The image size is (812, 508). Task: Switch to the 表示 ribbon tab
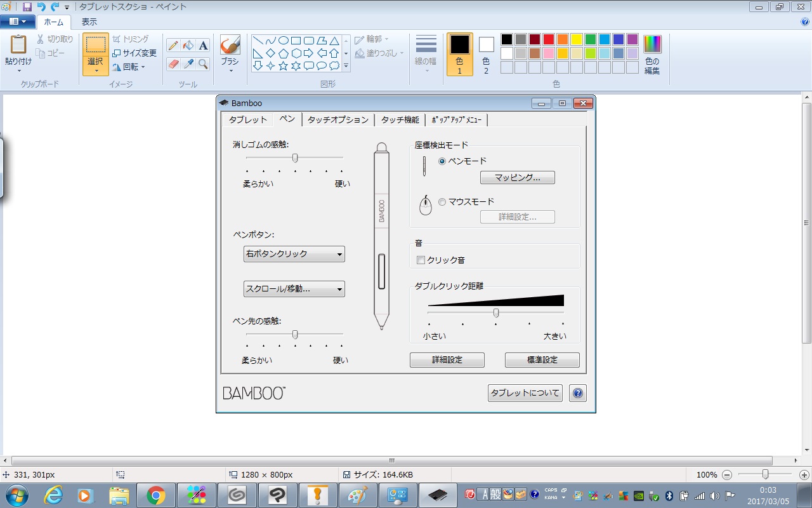coord(89,22)
